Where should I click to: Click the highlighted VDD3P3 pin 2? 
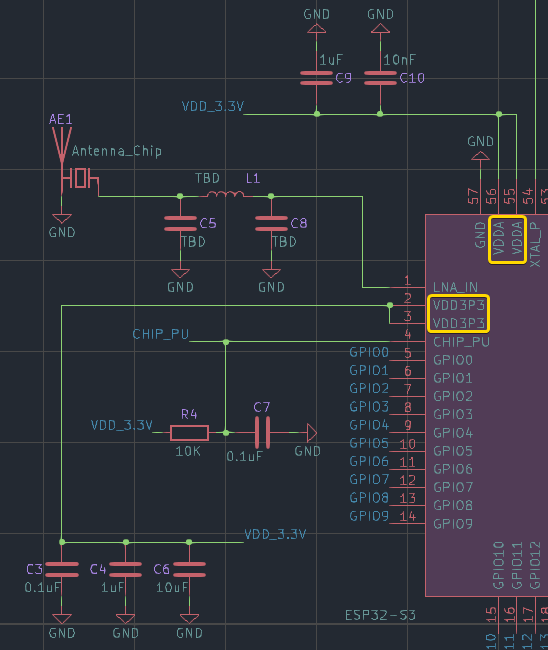458,306
